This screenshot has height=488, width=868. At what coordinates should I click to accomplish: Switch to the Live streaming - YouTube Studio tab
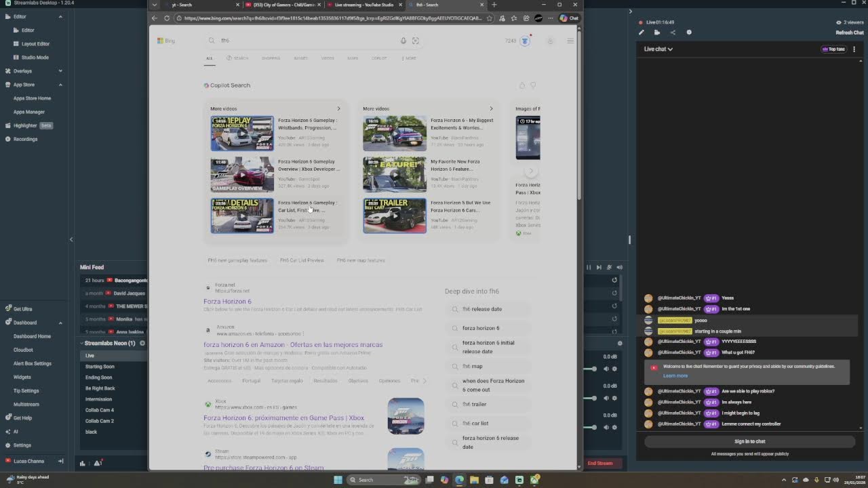(364, 5)
